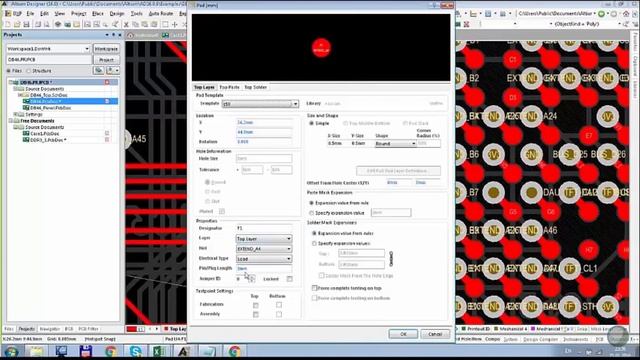Open the DXP logo menu
This screenshot has width=640, height=360.
tap(14, 13)
